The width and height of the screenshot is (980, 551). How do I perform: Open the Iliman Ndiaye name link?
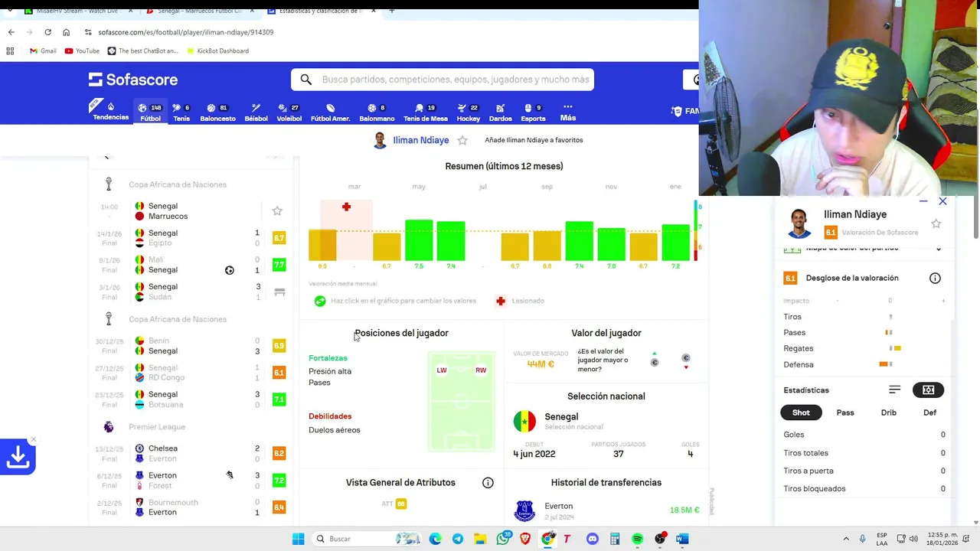pyautogui.click(x=420, y=141)
